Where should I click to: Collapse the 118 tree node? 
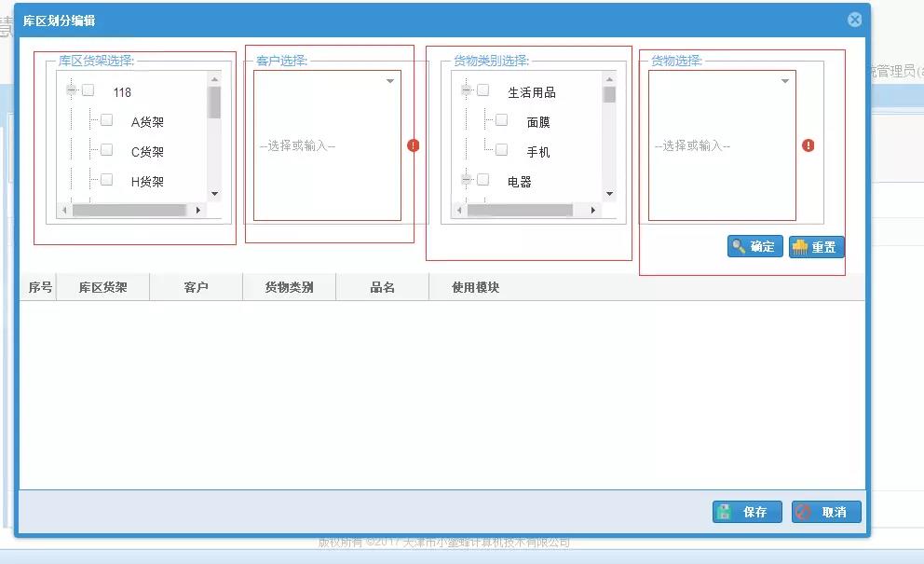click(72, 90)
